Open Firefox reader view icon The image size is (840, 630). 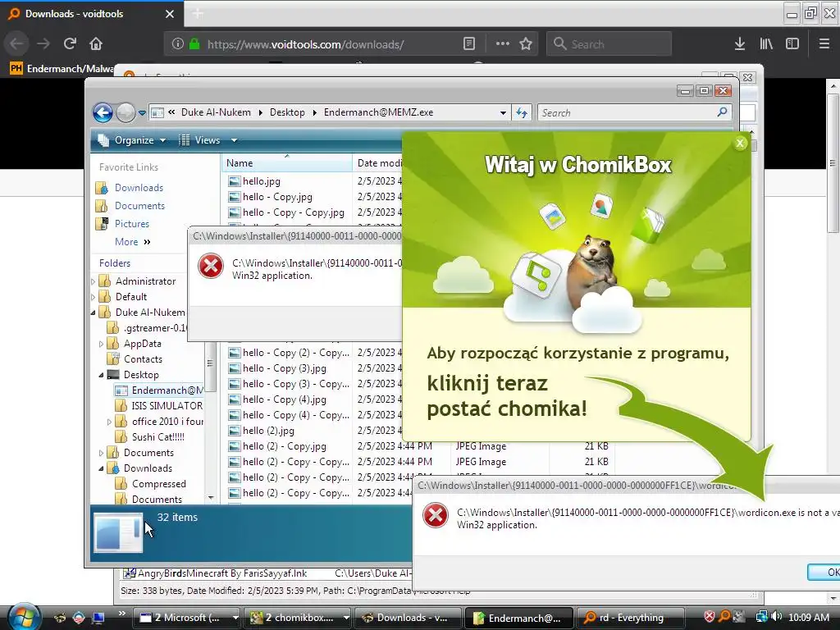click(468, 43)
